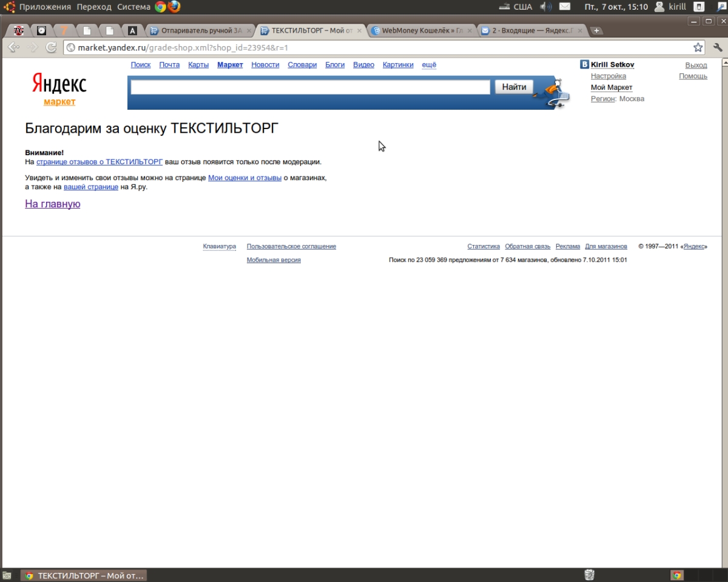The height and width of the screenshot is (582, 728).
Task: Go forward in browser history
Action: pos(33,47)
